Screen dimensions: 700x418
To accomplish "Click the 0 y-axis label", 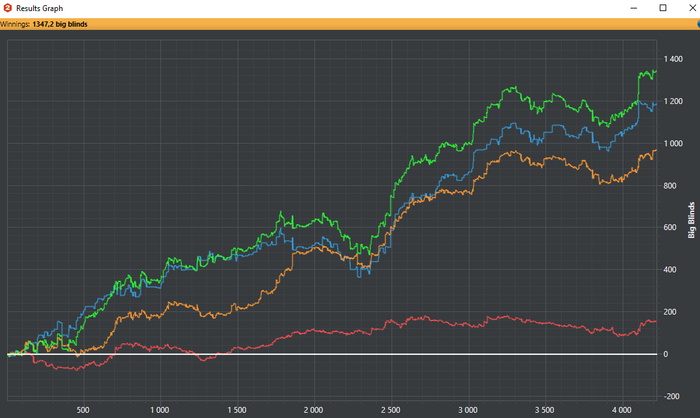I will tap(666, 354).
